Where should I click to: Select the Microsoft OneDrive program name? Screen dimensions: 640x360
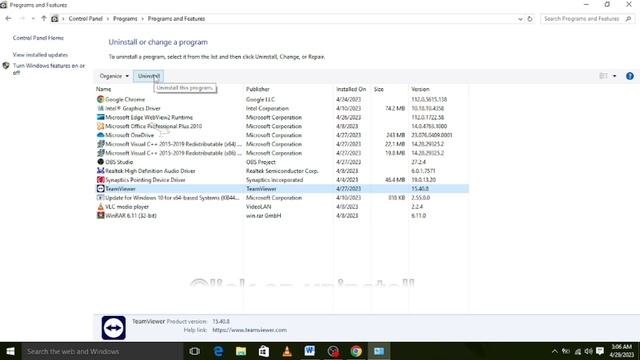click(x=129, y=135)
